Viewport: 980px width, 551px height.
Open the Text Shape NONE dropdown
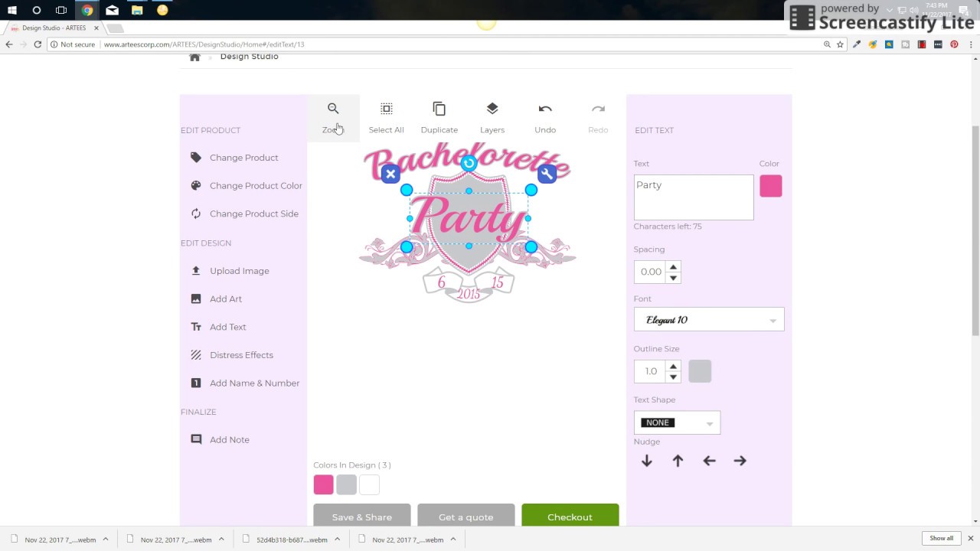pos(677,422)
